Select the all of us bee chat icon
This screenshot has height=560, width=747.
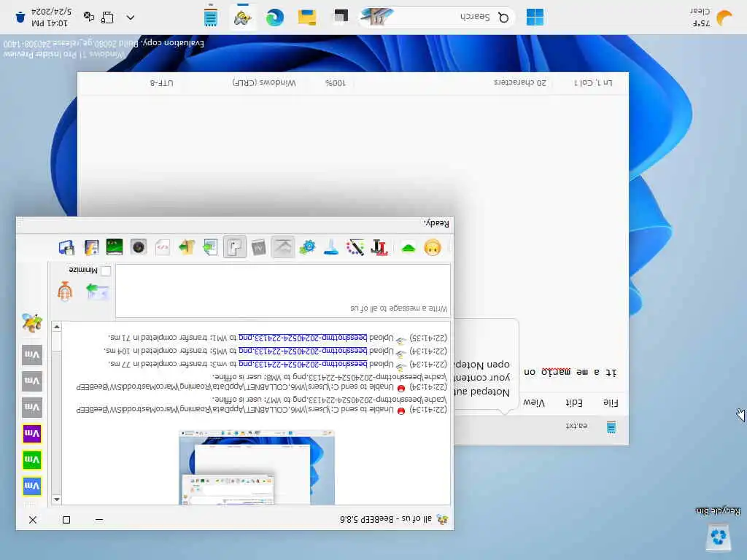(x=32, y=323)
